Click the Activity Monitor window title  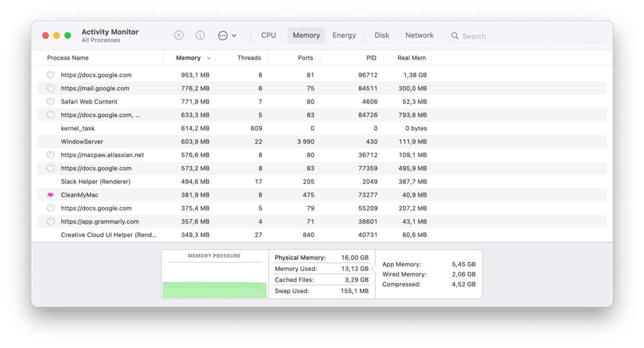coord(110,32)
